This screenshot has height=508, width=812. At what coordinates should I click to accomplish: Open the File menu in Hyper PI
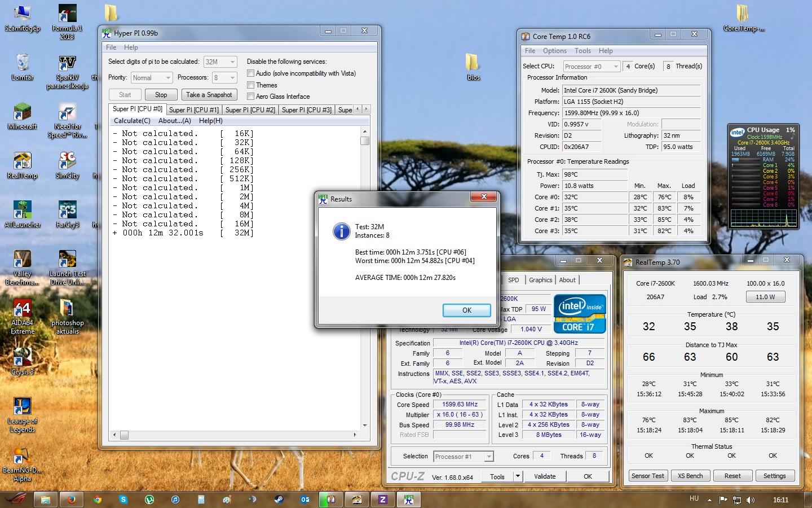111,47
